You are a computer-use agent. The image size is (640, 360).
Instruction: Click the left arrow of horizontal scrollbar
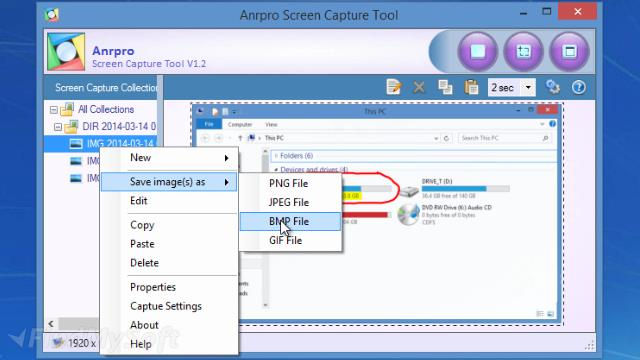pos(51,324)
